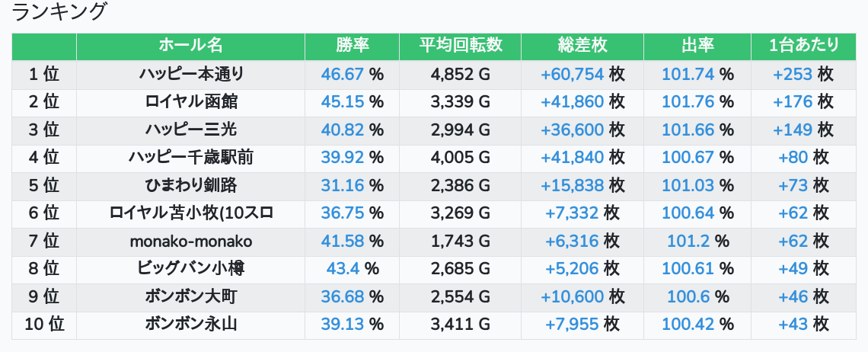This screenshot has height=352, width=868.
Task: Click the +253 per-machine value
Action: [793, 74]
